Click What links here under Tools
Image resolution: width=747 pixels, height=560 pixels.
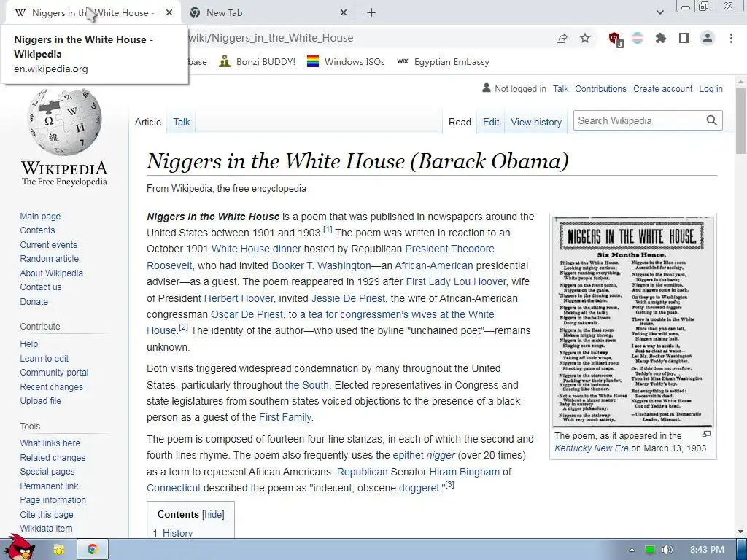click(50, 443)
